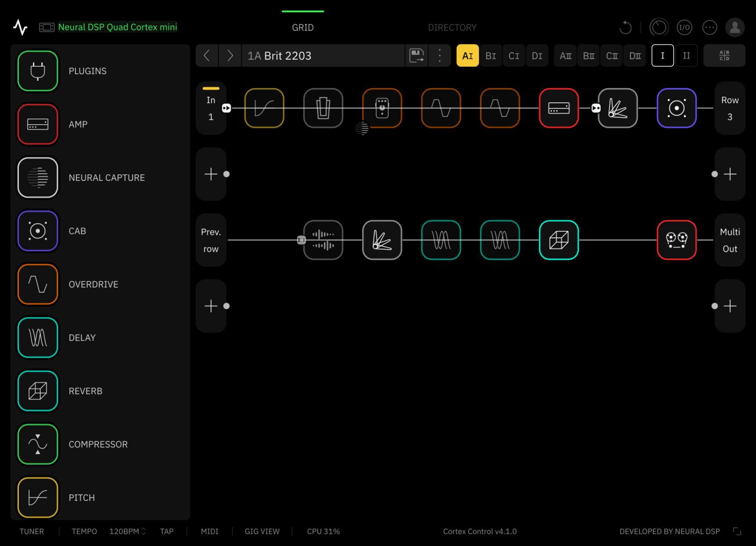Select the wah pedal block on row 1
This screenshot has height=546, width=756.
323,108
